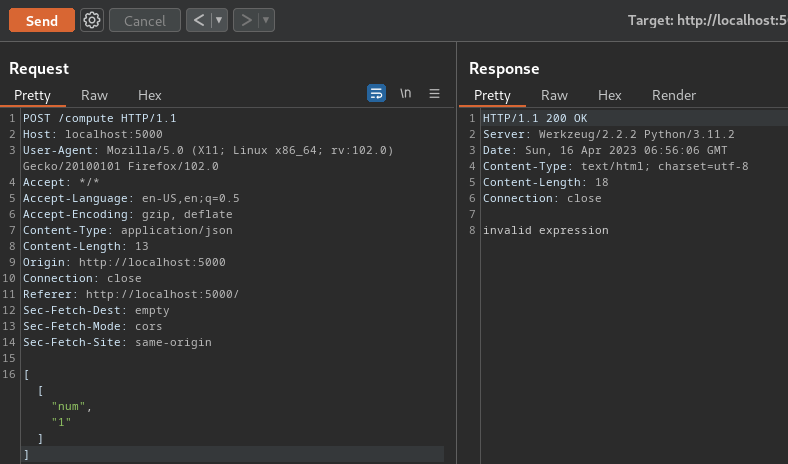
Task: Switch Response view to Hex tab
Action: tap(610, 95)
